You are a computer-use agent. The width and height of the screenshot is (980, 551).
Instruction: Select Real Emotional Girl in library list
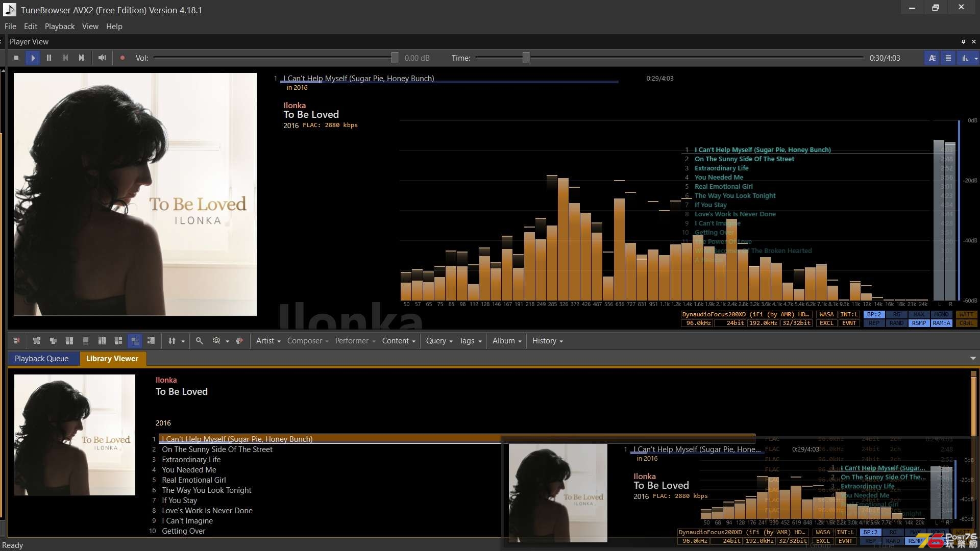coord(194,480)
